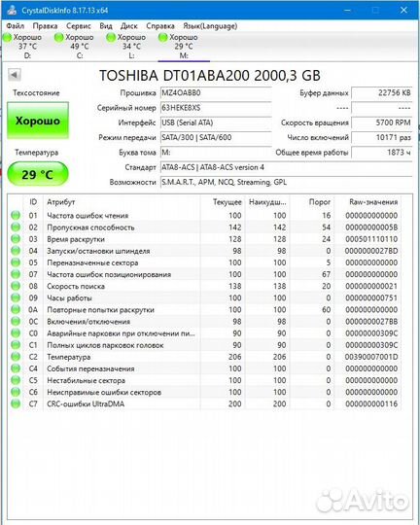Viewport: 420px width, 525px height.
Task: Click the green status dot for attribute 09
Action: click(x=16, y=297)
